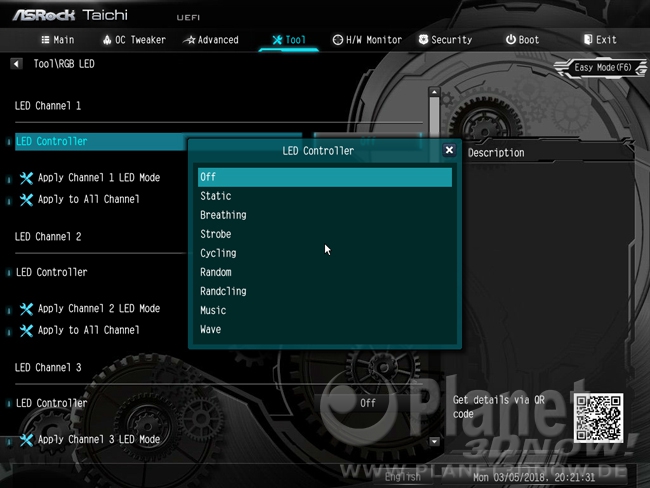Viewport: 650px width, 488px height.
Task: Open the Boot tab
Action: pyautogui.click(x=522, y=40)
